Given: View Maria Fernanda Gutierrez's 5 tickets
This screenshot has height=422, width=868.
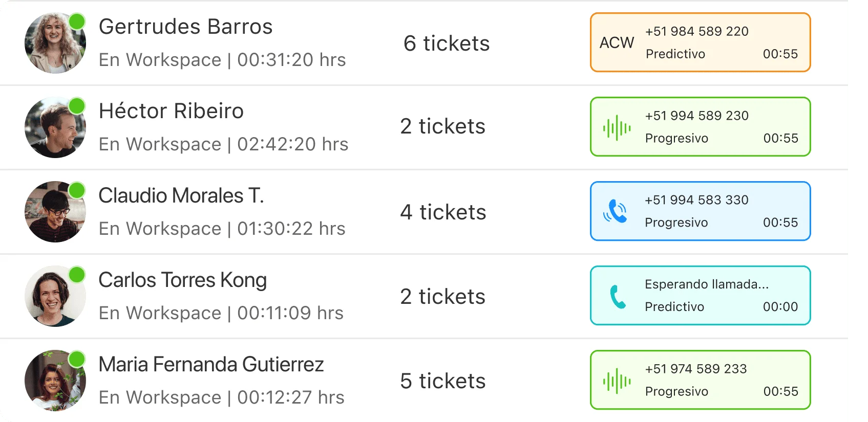Looking at the screenshot, I should (443, 381).
